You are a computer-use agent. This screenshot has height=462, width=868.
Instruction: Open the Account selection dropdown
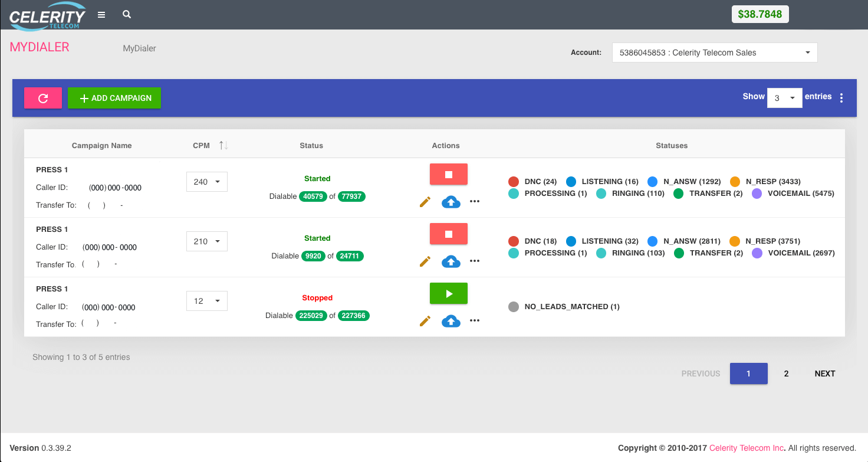pyautogui.click(x=715, y=53)
